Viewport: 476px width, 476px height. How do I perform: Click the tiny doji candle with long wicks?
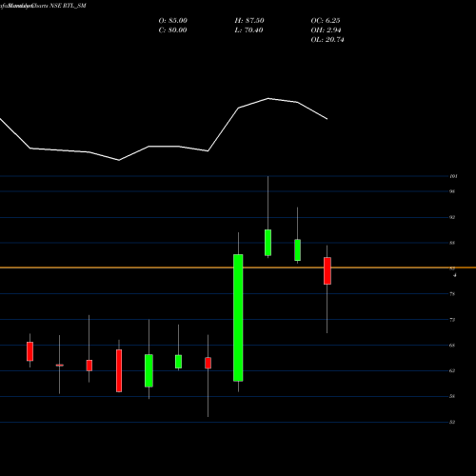coord(59,366)
